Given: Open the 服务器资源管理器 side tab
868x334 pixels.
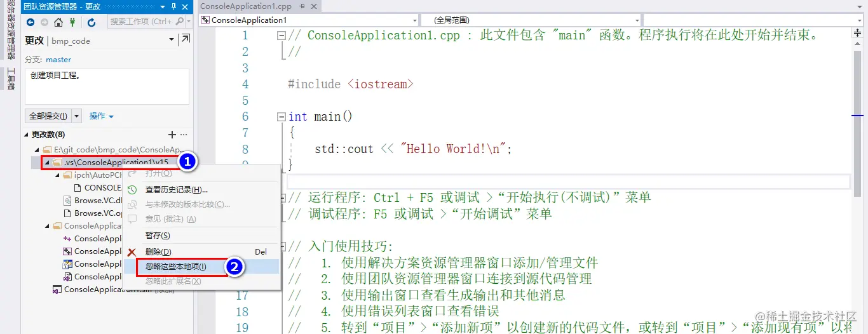Looking at the screenshot, I should pyautogui.click(x=10, y=31).
